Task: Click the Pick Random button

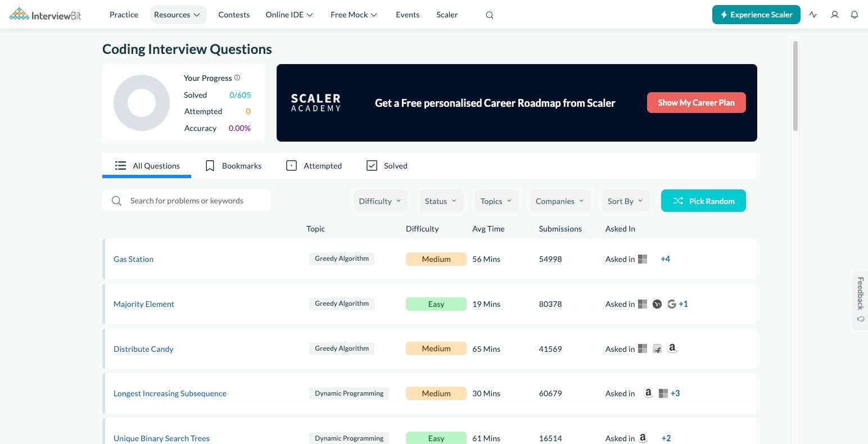Action: (x=703, y=201)
